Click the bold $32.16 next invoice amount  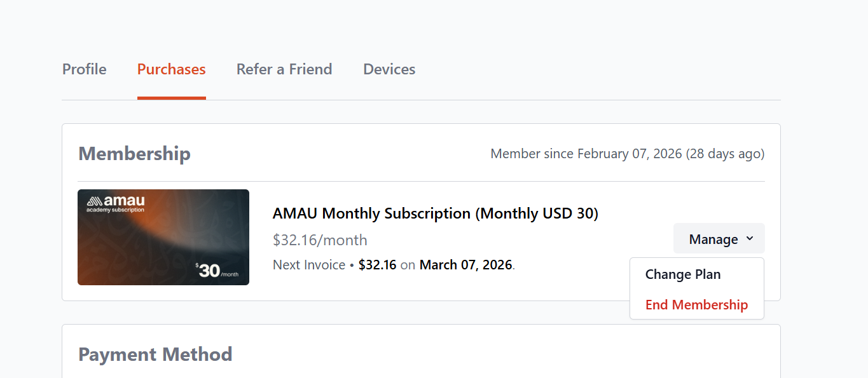(377, 265)
